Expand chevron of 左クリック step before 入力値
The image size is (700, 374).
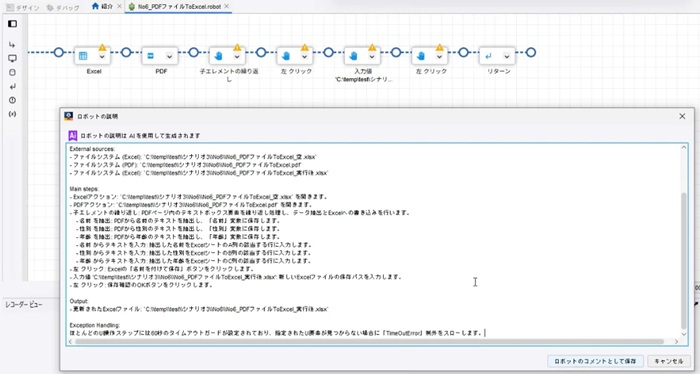304,57
